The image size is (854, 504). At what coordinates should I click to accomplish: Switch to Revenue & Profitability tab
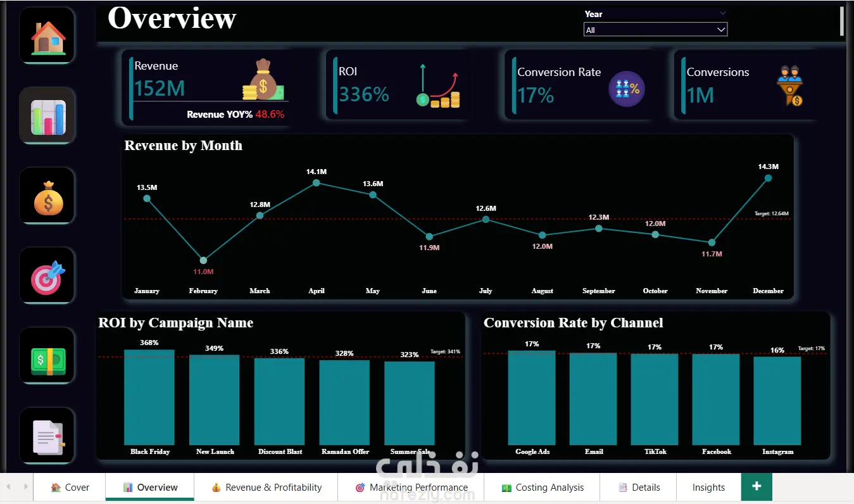(267, 488)
